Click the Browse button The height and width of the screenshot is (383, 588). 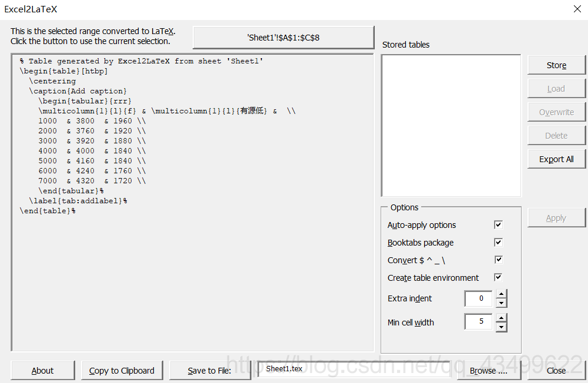pos(489,371)
